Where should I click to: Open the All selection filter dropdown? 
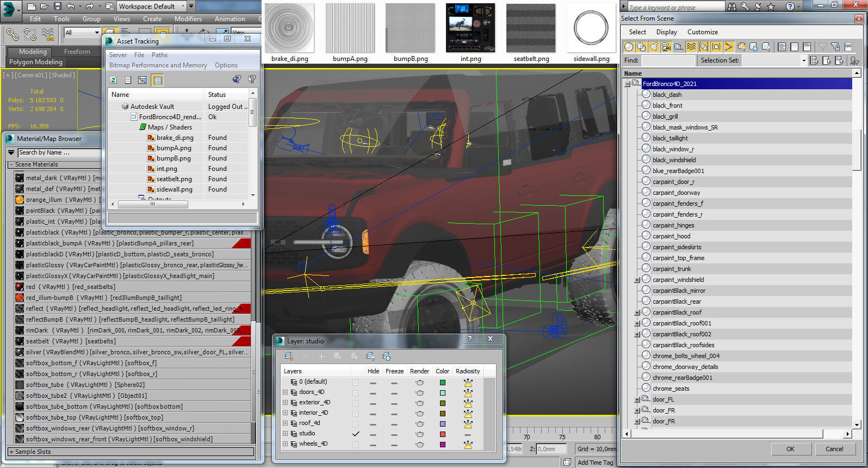[82, 33]
